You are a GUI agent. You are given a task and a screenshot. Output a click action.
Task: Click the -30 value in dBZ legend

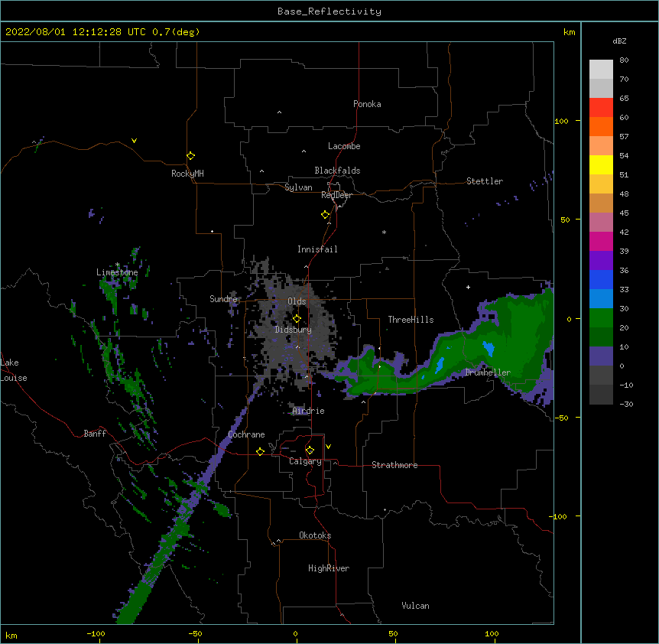coord(626,404)
